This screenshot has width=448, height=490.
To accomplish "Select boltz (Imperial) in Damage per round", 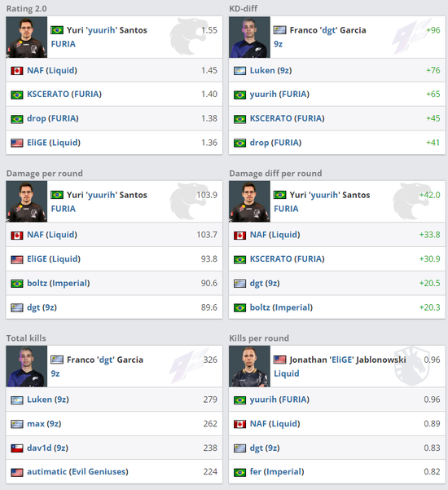I will coord(59,283).
